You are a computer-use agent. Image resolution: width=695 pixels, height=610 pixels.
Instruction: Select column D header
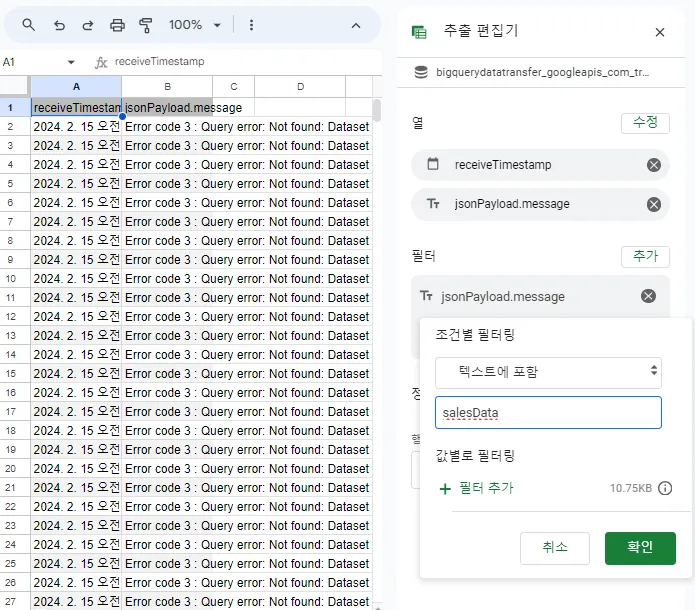(x=300, y=86)
